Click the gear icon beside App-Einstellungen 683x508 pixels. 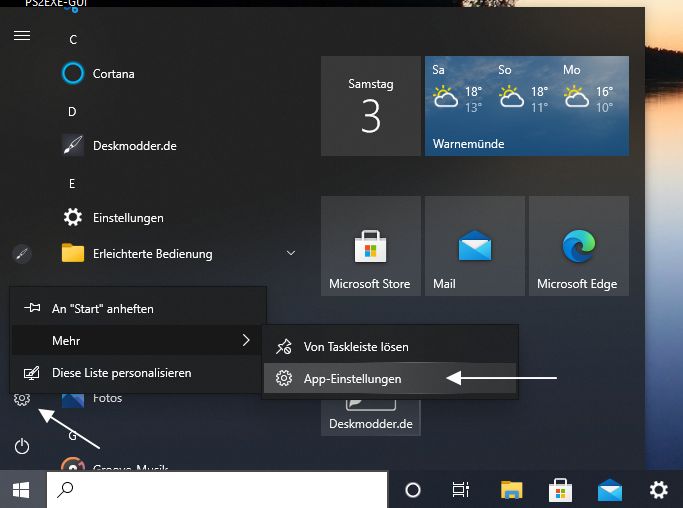point(284,379)
